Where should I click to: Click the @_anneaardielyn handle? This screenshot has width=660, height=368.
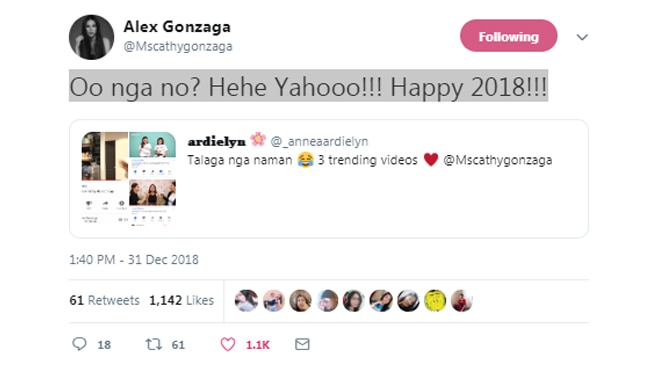[x=319, y=141]
